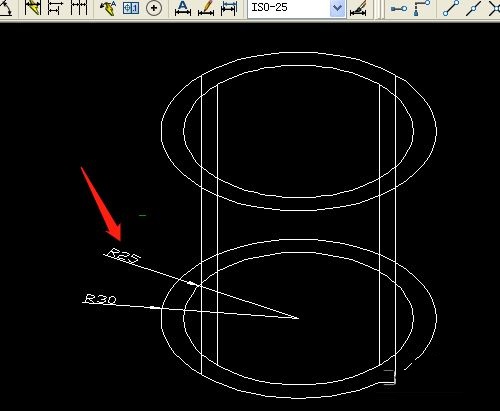The image size is (500, 411).
Task: Run the Dimension Update tool
Action: [x=229, y=8]
